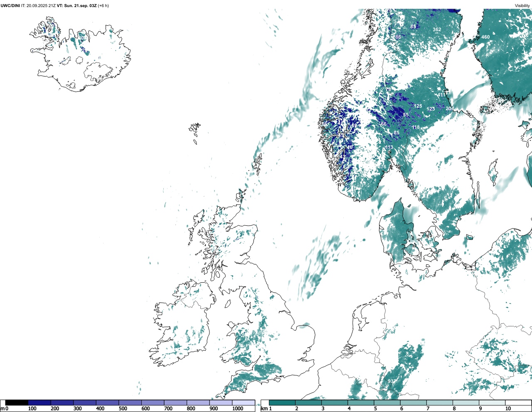Click the '118' visibility value on the map
This screenshot has width=532, height=412.
click(416, 127)
